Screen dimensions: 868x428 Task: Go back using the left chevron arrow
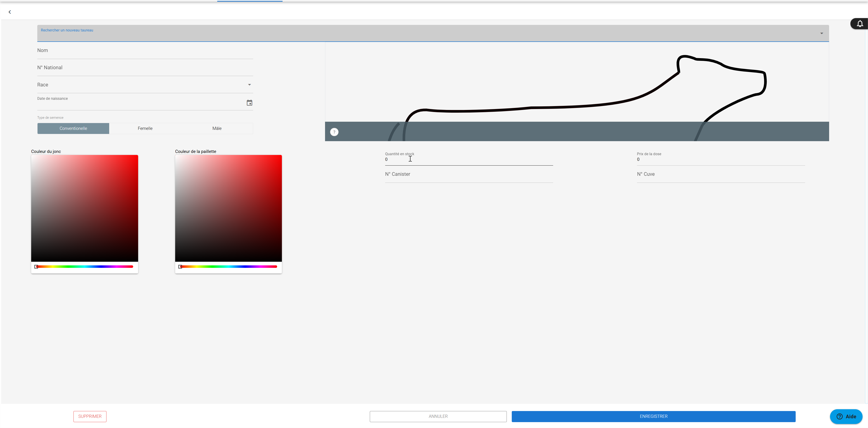pyautogui.click(x=10, y=12)
